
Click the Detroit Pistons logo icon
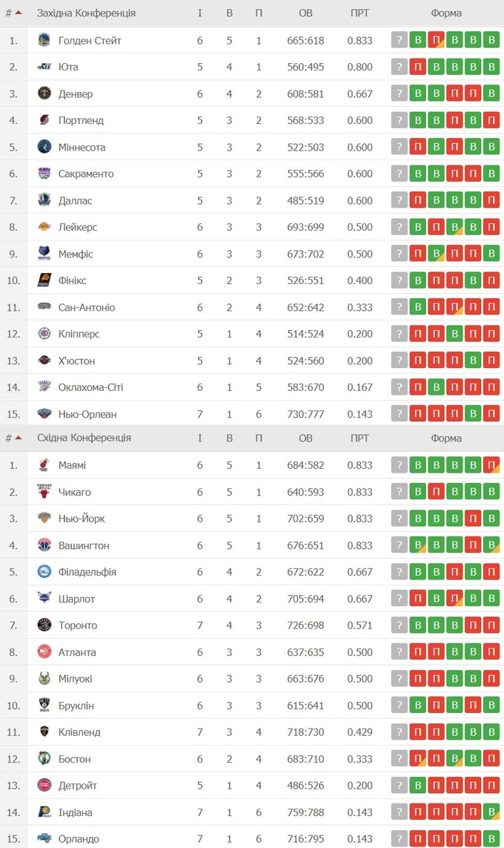tap(44, 786)
